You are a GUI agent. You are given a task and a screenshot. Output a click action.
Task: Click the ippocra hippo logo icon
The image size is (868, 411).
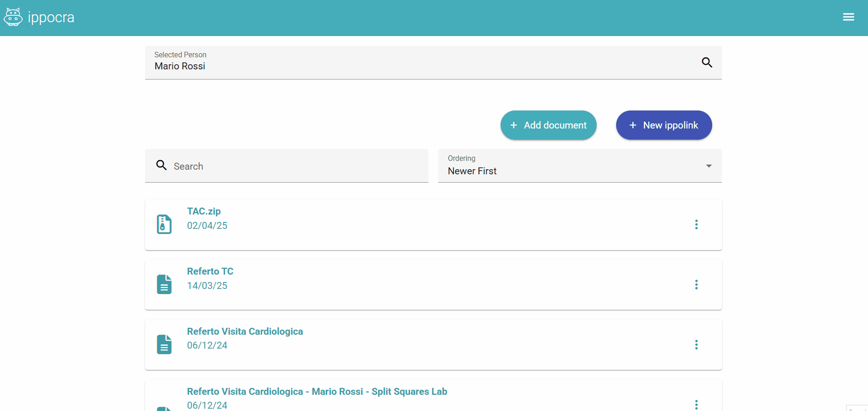[x=13, y=17]
